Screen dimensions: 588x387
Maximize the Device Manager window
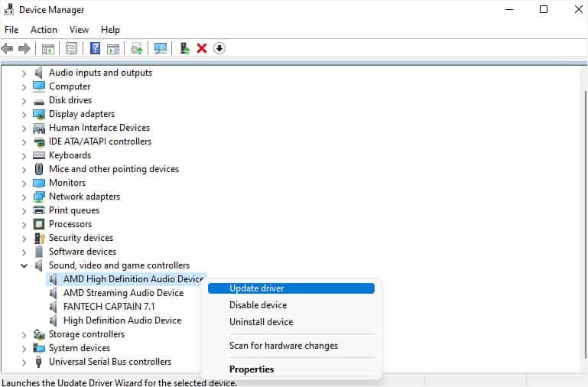(x=544, y=9)
